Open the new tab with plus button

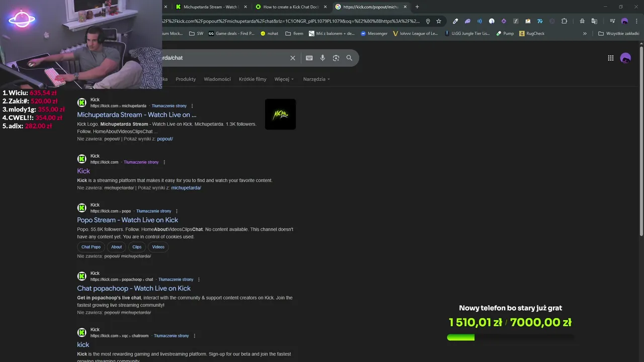tap(417, 7)
